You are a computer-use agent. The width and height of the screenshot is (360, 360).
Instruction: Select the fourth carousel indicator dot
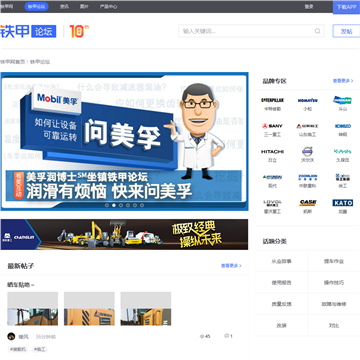(128, 205)
